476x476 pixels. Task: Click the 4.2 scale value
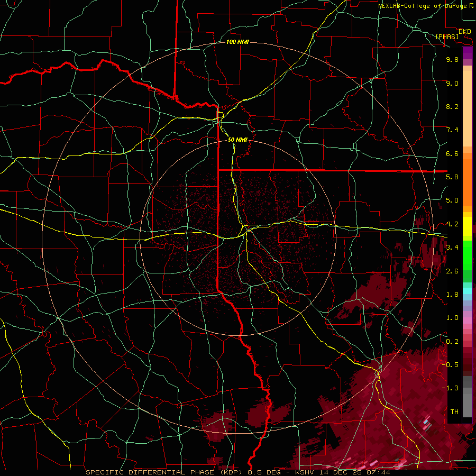click(452, 224)
